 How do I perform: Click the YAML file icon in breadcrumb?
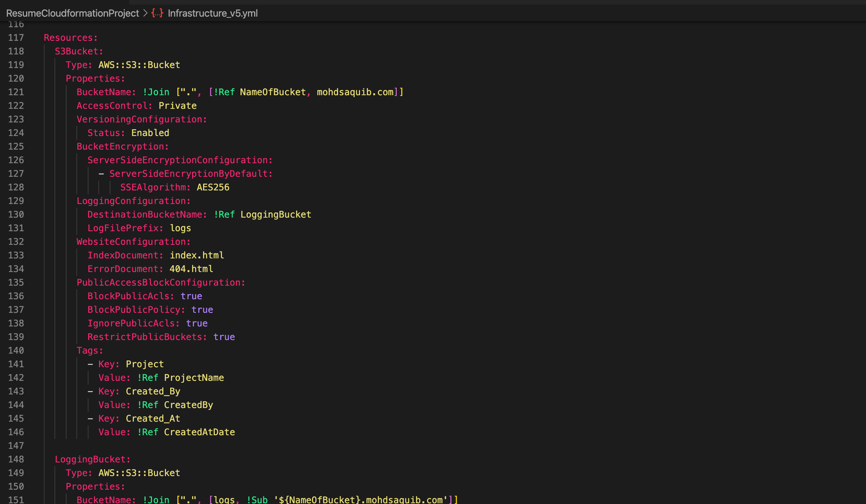pos(157,13)
